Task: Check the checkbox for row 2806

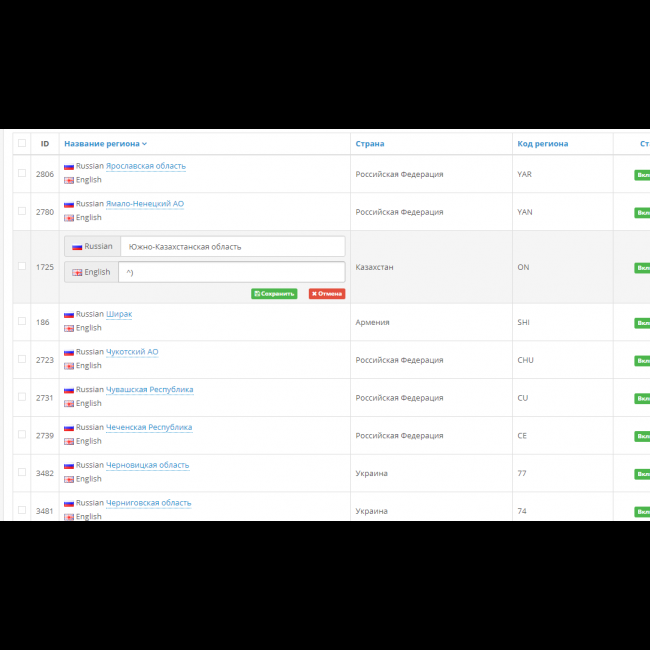Action: [22, 173]
